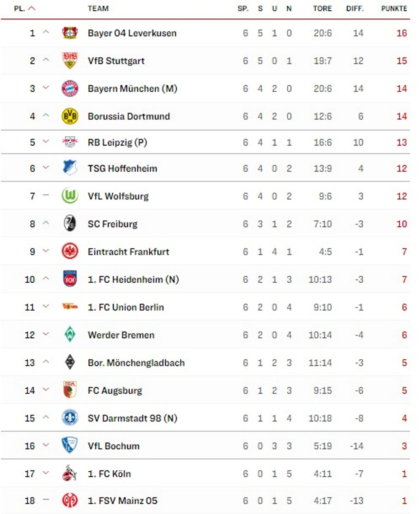Click the Bayer 04 Leverkusen club crest

[x=70, y=33]
